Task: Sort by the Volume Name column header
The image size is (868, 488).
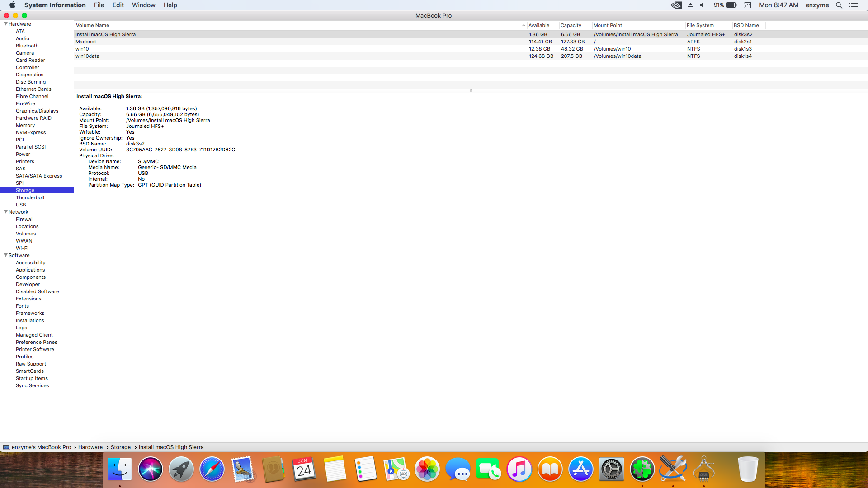Action: [x=93, y=25]
